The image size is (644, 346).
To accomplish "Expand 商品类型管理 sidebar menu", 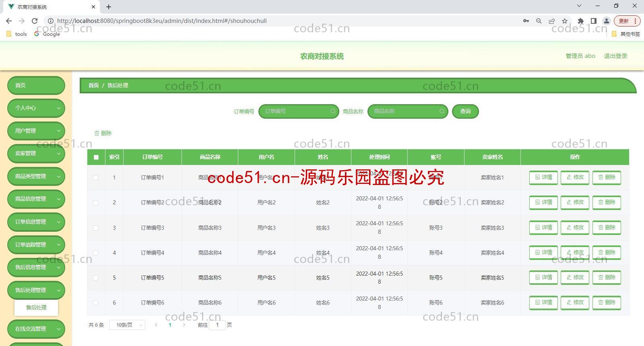I will (36, 176).
